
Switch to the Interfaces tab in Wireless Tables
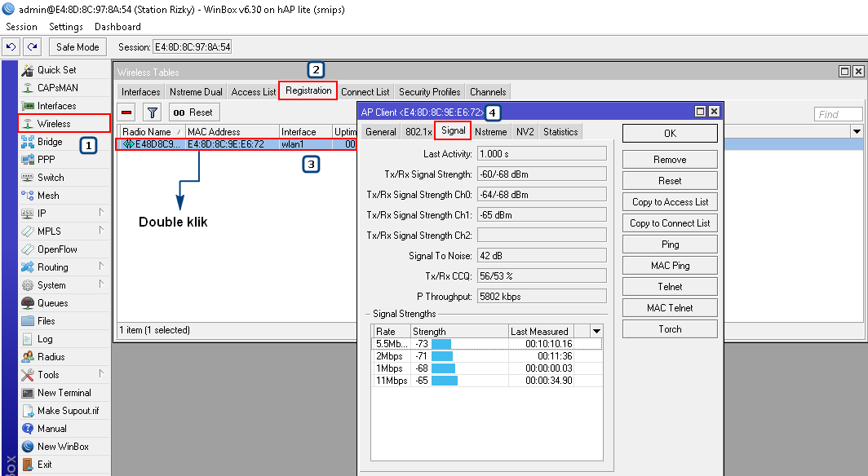pyautogui.click(x=140, y=92)
